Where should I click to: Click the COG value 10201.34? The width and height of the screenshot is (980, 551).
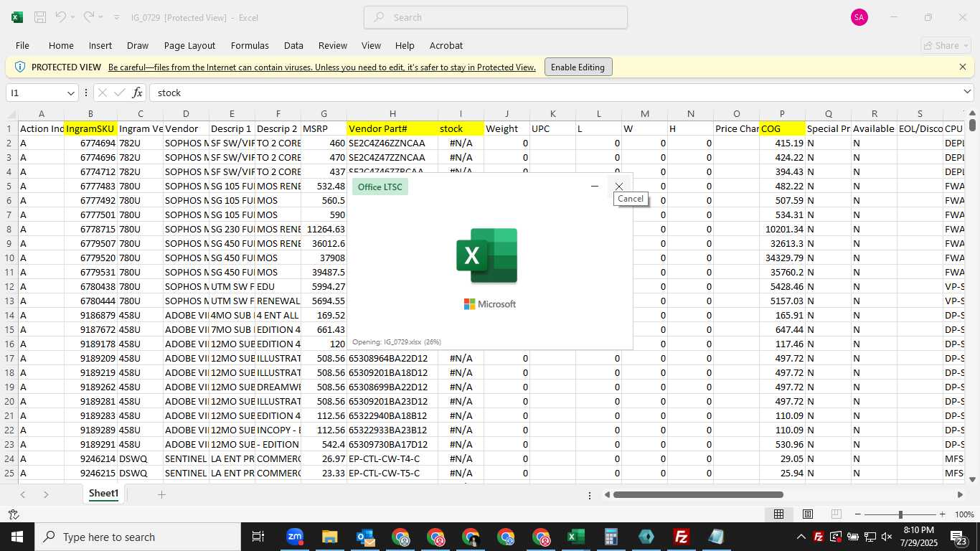point(782,229)
